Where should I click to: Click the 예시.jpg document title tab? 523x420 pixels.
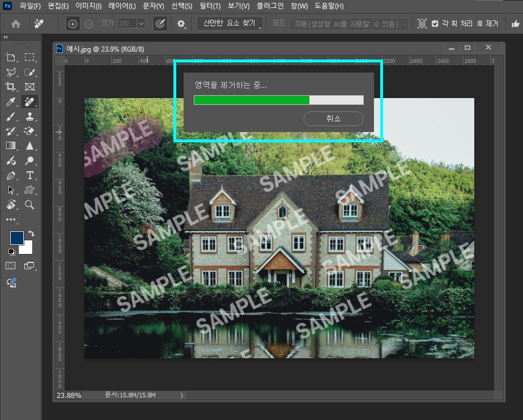(x=105, y=49)
